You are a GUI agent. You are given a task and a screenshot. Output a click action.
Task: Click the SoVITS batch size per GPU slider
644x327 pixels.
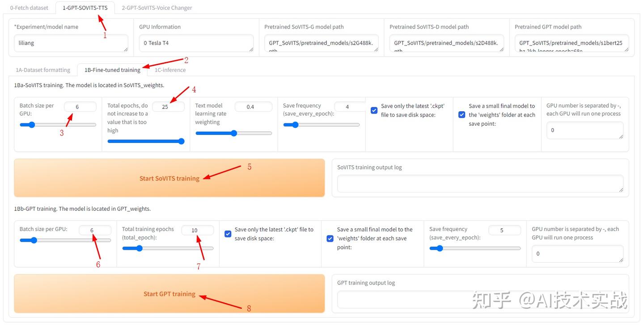pyautogui.click(x=58, y=125)
